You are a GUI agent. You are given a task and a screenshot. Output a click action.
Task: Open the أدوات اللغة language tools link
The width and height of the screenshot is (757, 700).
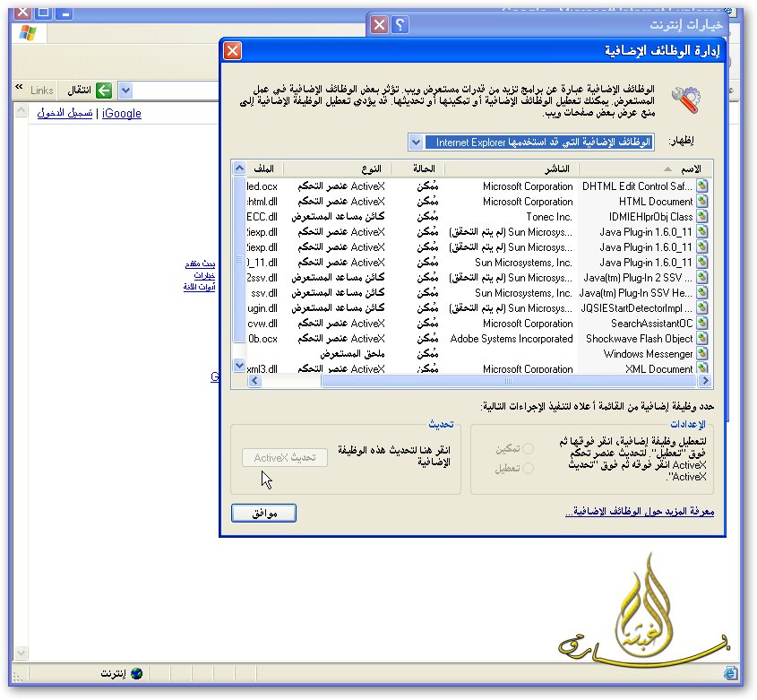[199, 287]
